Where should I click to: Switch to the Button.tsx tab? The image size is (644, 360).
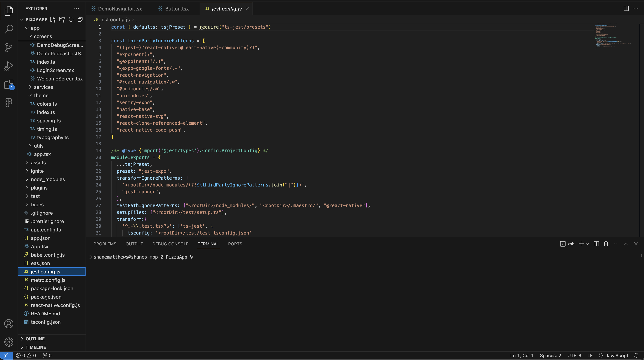point(176,9)
